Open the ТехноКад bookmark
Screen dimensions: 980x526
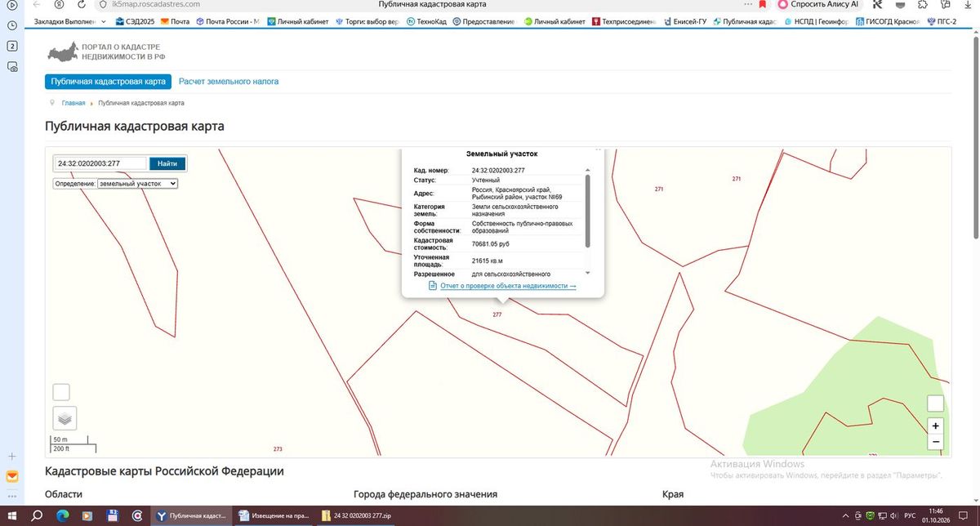(x=428, y=21)
